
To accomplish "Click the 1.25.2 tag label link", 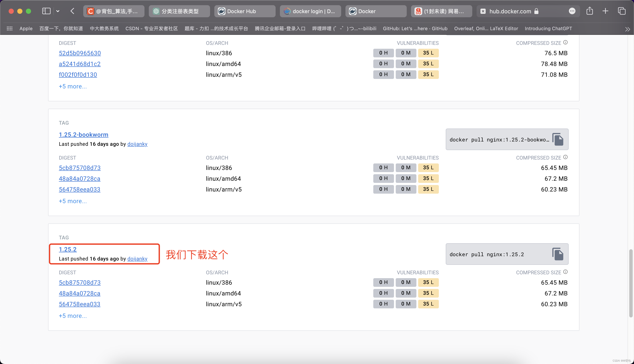I will [x=67, y=249].
